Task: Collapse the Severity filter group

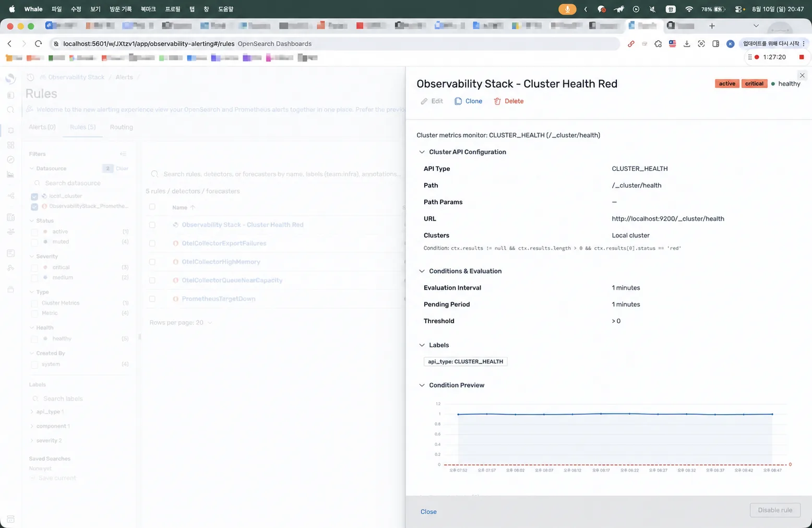Action: (32, 256)
